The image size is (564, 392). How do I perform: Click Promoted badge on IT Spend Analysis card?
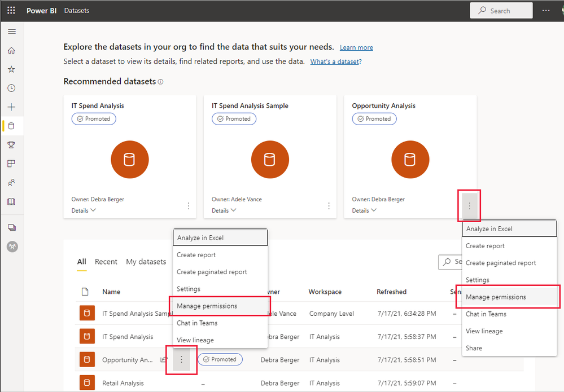coord(94,118)
